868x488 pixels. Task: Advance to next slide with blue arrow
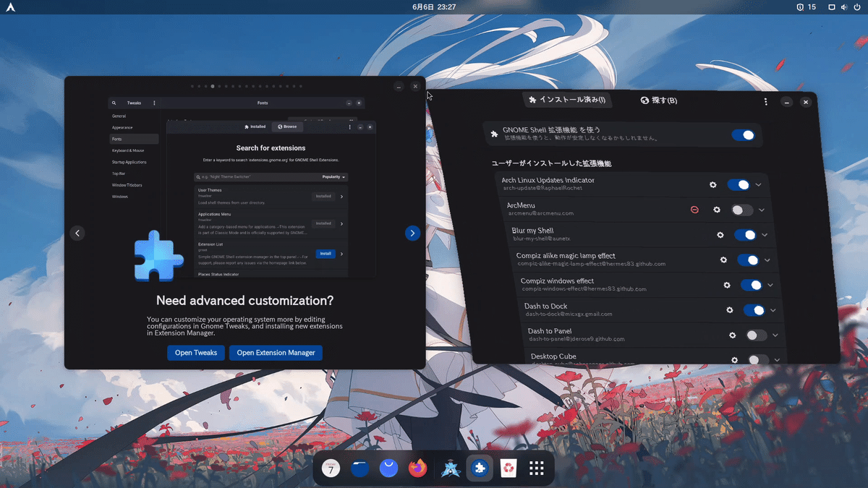tap(412, 233)
